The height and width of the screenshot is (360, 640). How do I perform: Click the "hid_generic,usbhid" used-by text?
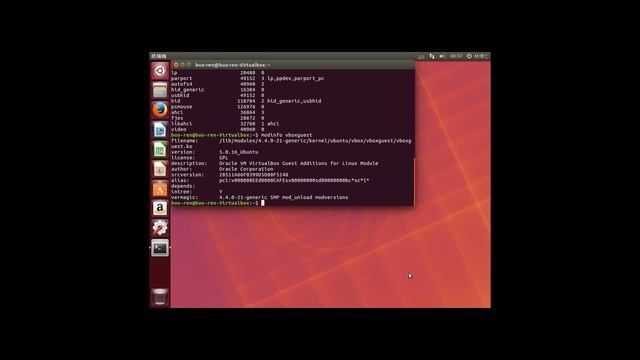click(x=294, y=101)
